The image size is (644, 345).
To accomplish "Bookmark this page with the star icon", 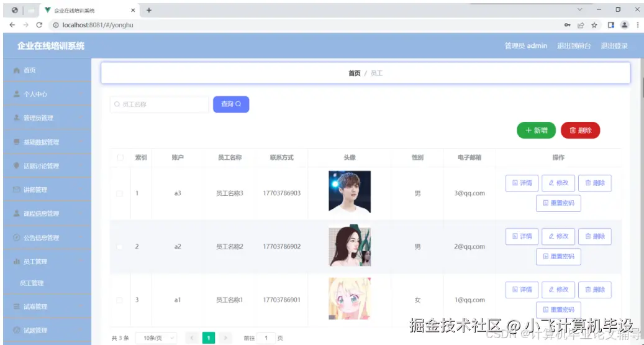I will 594,25.
